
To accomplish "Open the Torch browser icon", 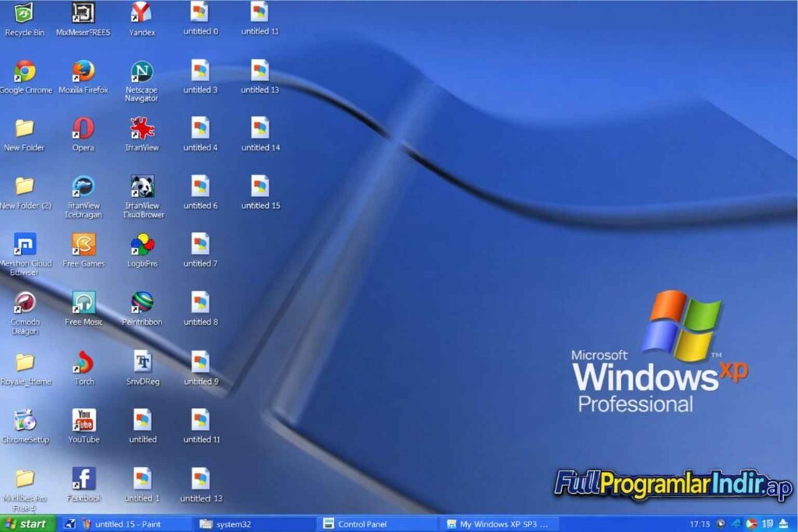I will [x=83, y=362].
